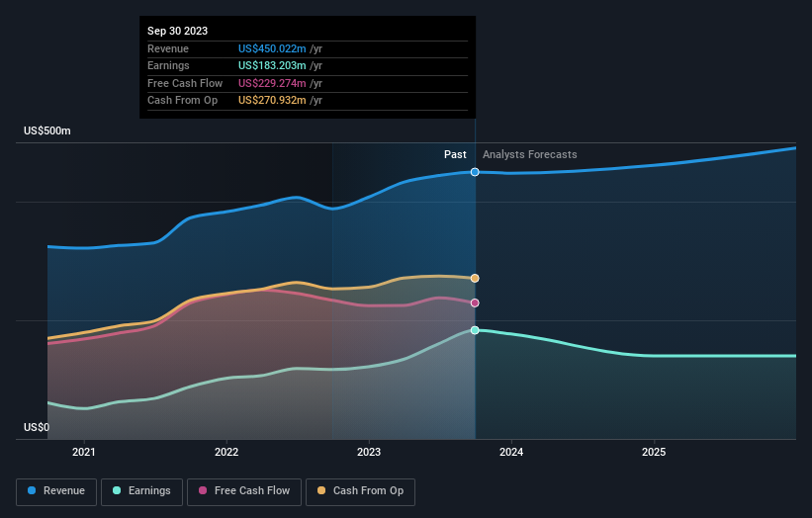This screenshot has width=812, height=518.
Task: Click the Sep 30 2023 tooltip date
Action: [x=178, y=31]
